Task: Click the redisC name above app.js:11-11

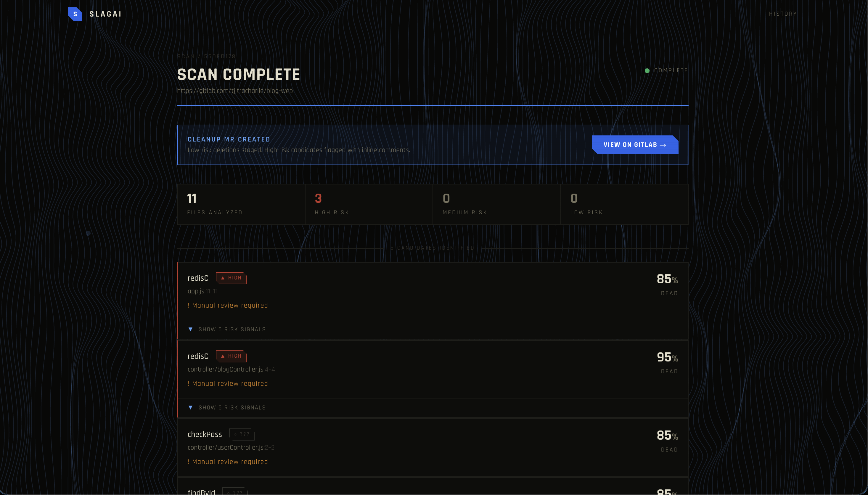Action: click(x=198, y=278)
